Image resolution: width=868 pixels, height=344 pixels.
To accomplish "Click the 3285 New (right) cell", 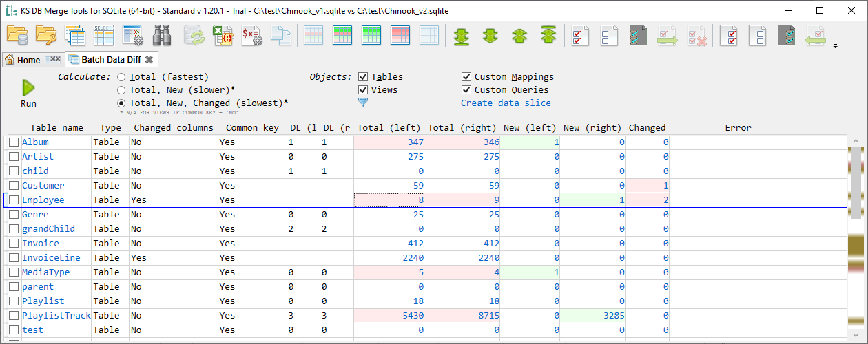I will (592, 316).
